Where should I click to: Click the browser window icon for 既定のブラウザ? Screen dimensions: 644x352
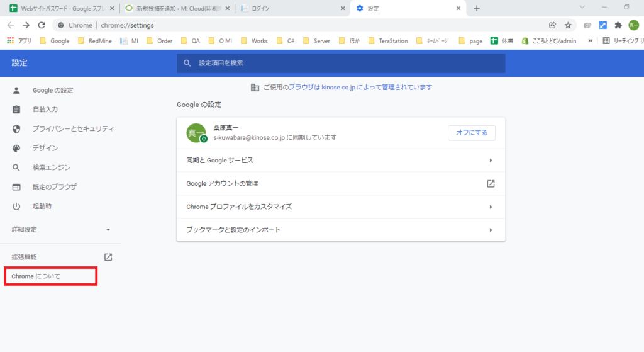tap(16, 186)
